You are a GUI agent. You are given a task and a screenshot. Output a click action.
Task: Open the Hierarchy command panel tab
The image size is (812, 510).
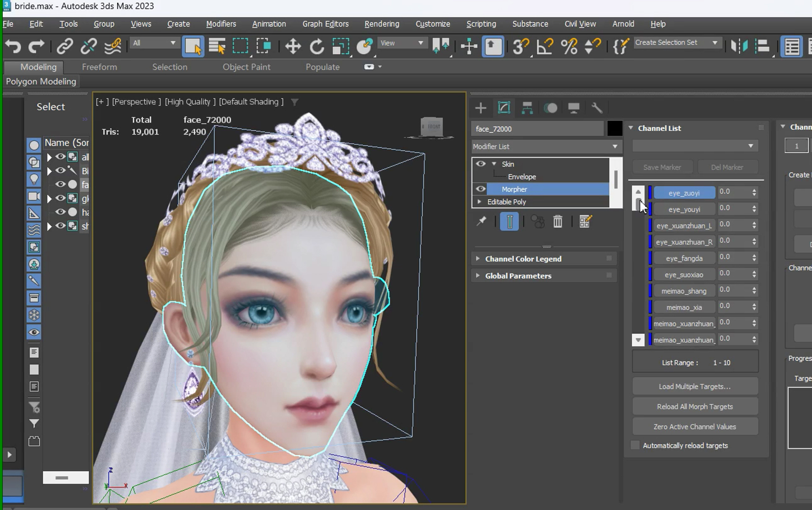(x=527, y=108)
